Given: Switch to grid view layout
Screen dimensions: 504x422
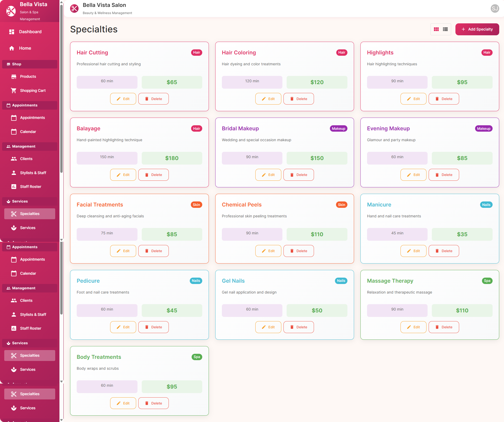Looking at the screenshot, I should (x=436, y=29).
